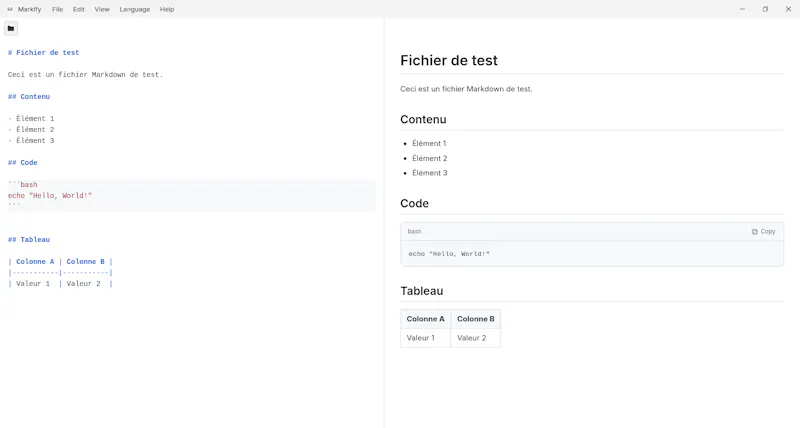
Task: Close the Markify window
Action: coord(788,9)
